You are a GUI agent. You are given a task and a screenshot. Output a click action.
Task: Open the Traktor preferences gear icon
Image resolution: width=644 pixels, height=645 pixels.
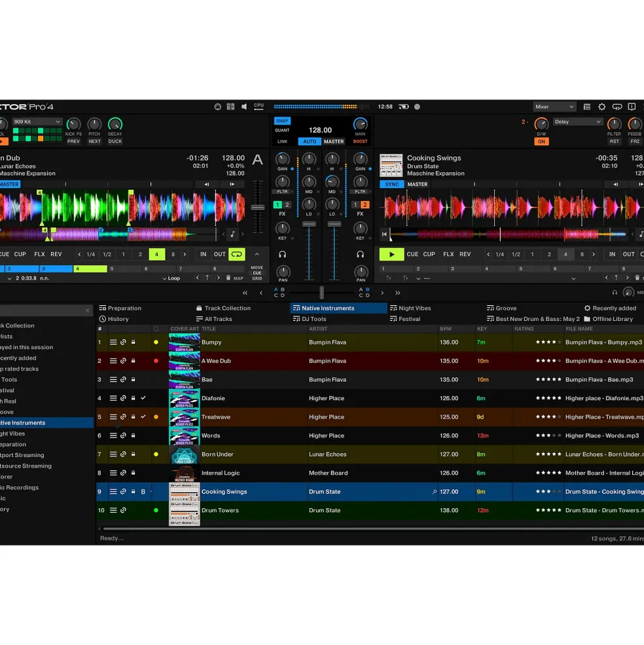(601, 107)
